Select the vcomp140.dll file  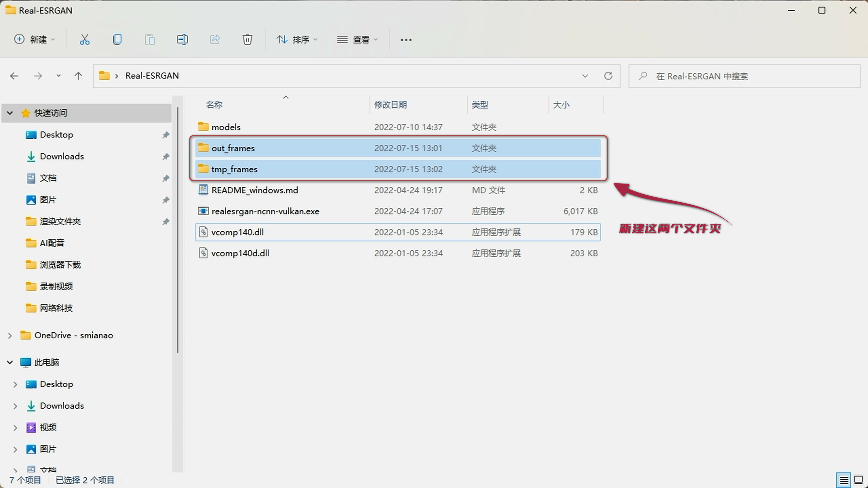[398, 232]
